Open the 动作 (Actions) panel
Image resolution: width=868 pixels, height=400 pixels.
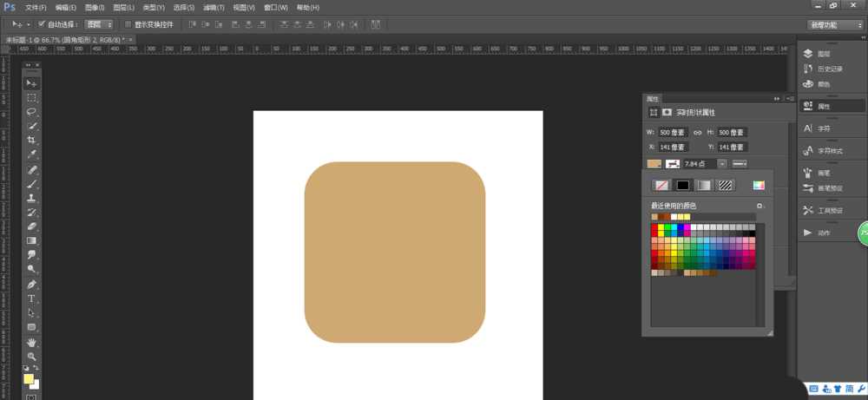click(x=824, y=233)
